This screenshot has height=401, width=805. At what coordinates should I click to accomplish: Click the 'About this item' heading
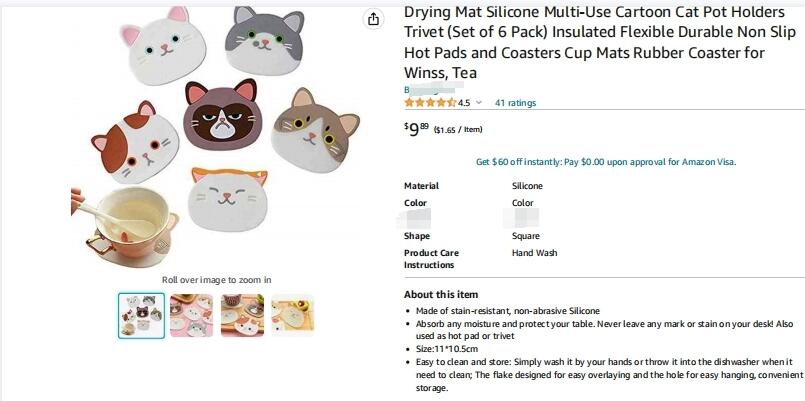441,295
